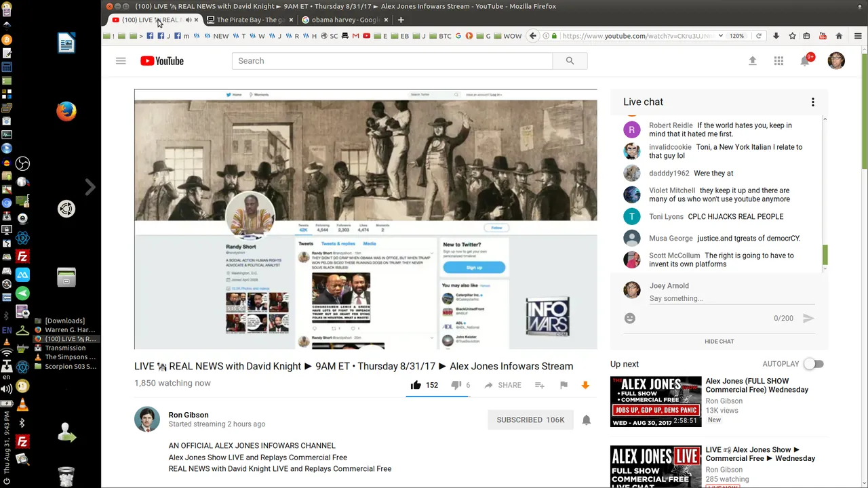Go to the Firefox home button

point(839,36)
